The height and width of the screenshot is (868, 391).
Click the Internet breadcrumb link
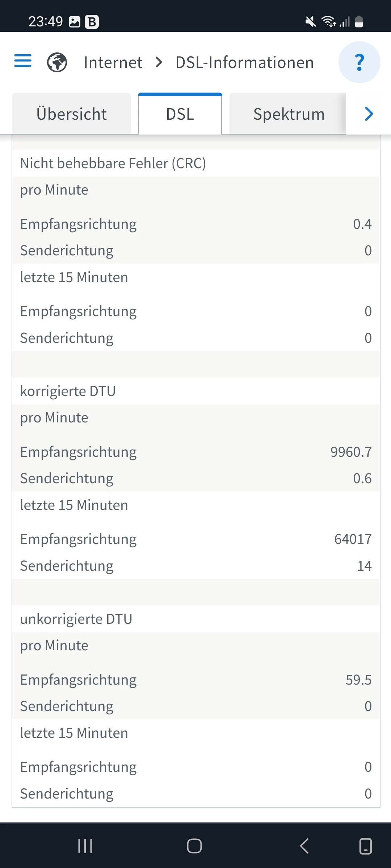[x=113, y=63]
